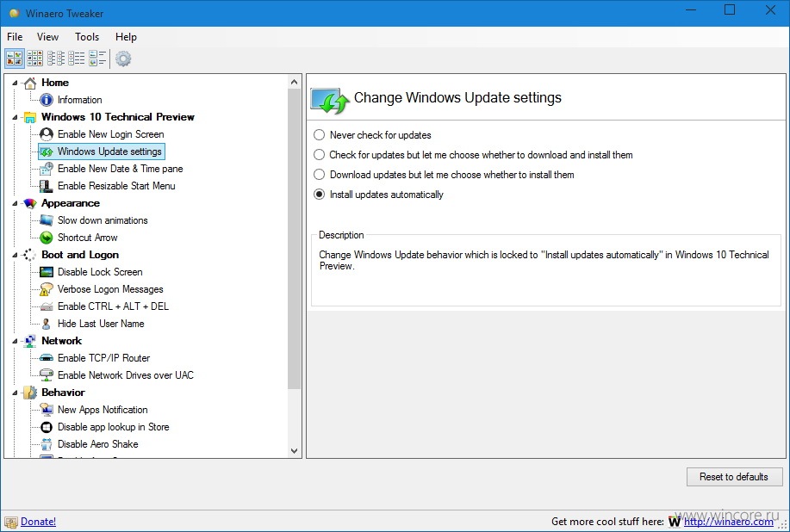Select the second grid view toolbar icon
Viewport: 790px width, 532px height.
coord(34,59)
